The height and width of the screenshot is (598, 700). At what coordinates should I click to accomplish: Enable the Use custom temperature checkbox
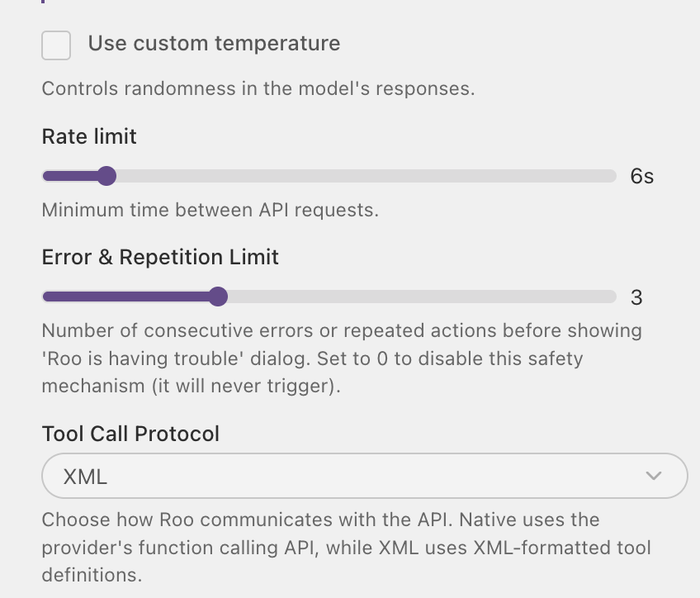pyautogui.click(x=56, y=45)
